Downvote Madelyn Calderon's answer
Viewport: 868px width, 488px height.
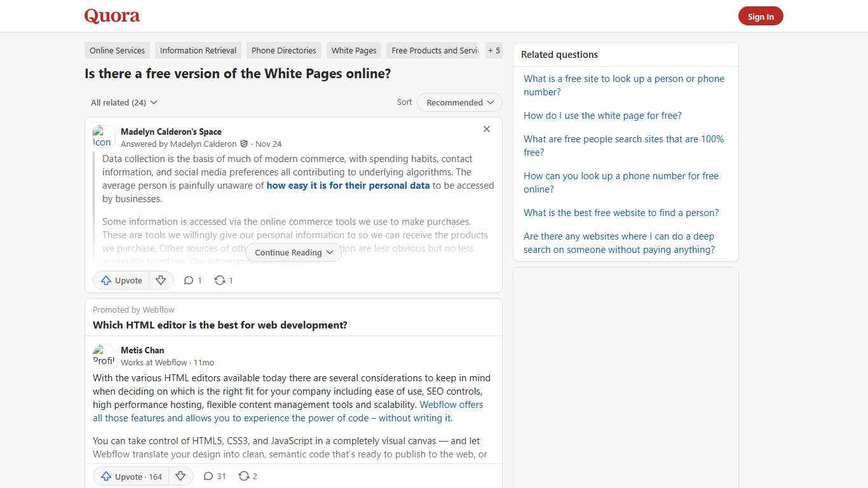pos(161,280)
